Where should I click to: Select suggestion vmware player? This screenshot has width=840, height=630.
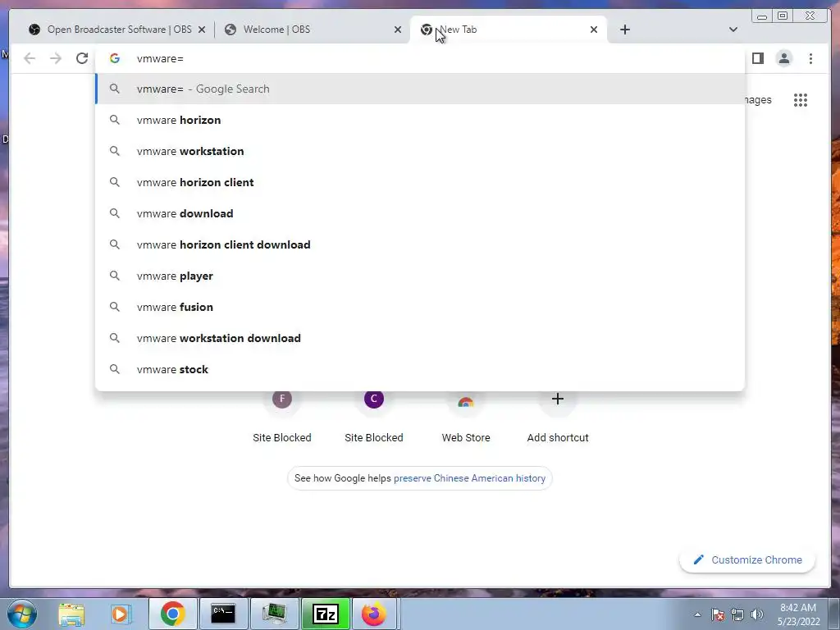(x=420, y=276)
